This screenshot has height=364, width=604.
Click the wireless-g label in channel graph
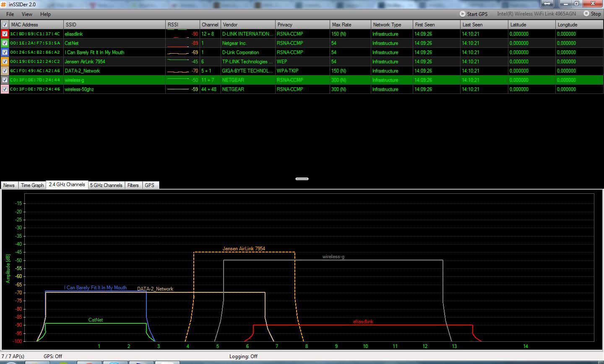click(x=333, y=257)
